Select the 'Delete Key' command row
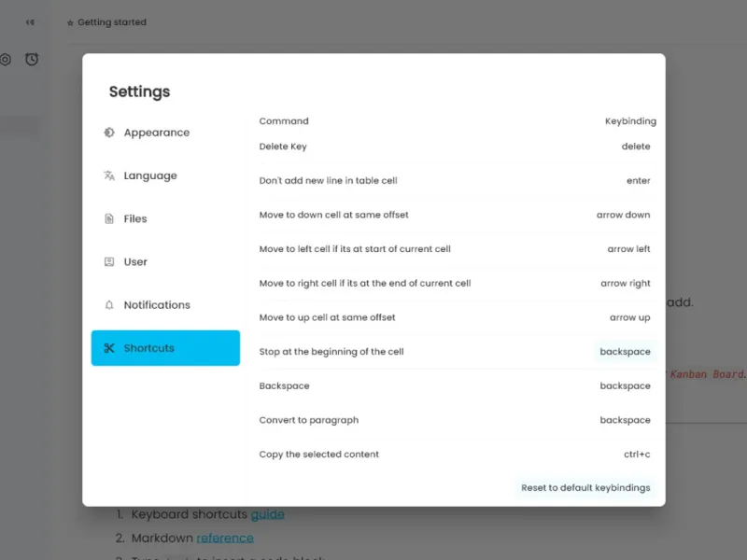Screen dimensions: 747x560 point(283,147)
